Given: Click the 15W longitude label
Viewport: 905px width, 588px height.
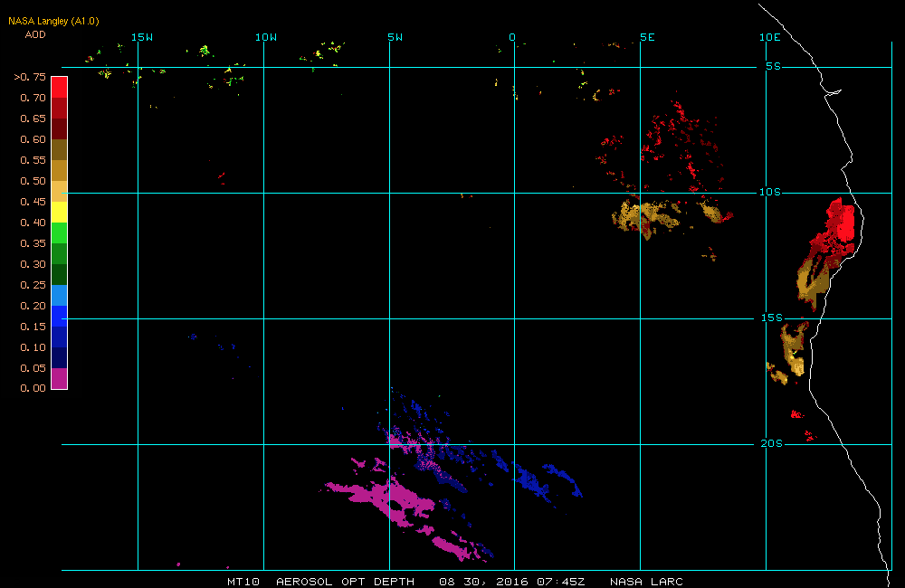Looking at the screenshot, I should (142, 37).
